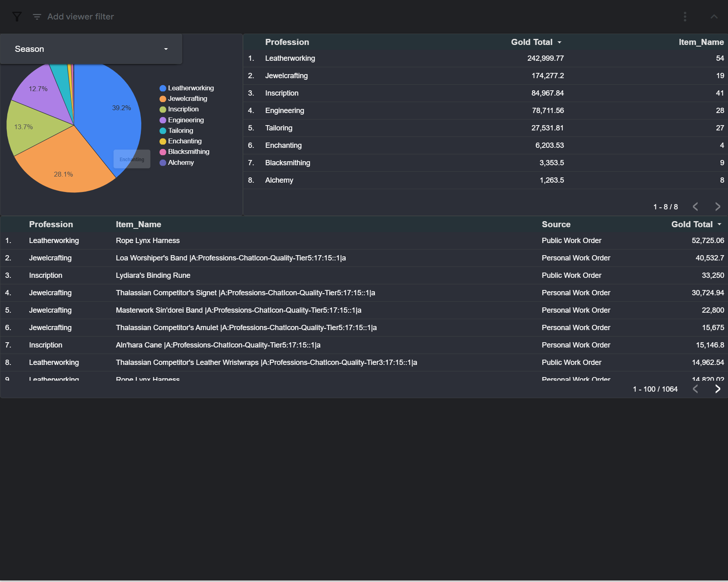Image resolution: width=728 pixels, height=582 pixels.
Task: Click the Add viewer filter text
Action: point(81,17)
